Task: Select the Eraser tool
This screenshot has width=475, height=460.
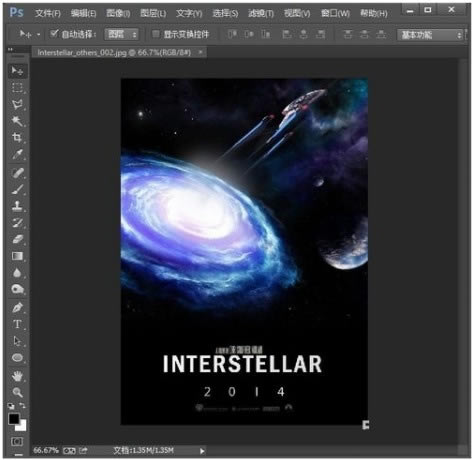Action: pos(17,239)
